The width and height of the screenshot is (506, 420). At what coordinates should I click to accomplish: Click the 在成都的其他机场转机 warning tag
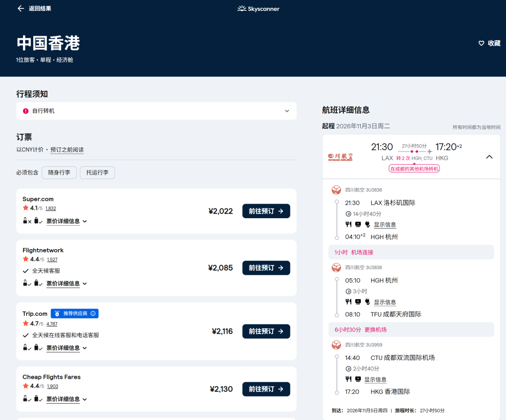point(414,169)
